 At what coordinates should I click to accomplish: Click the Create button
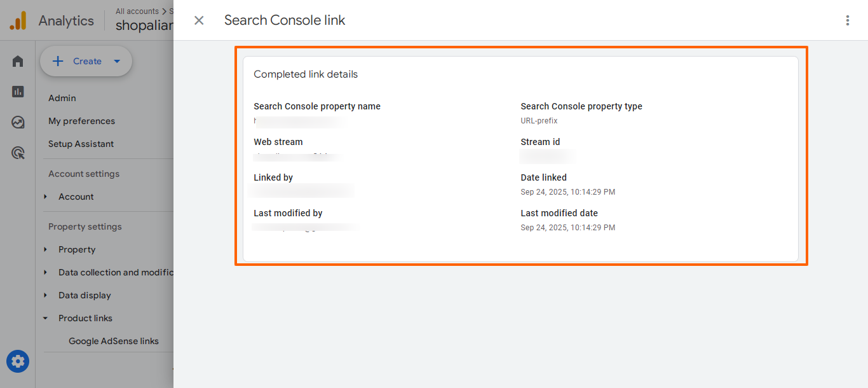coord(78,61)
